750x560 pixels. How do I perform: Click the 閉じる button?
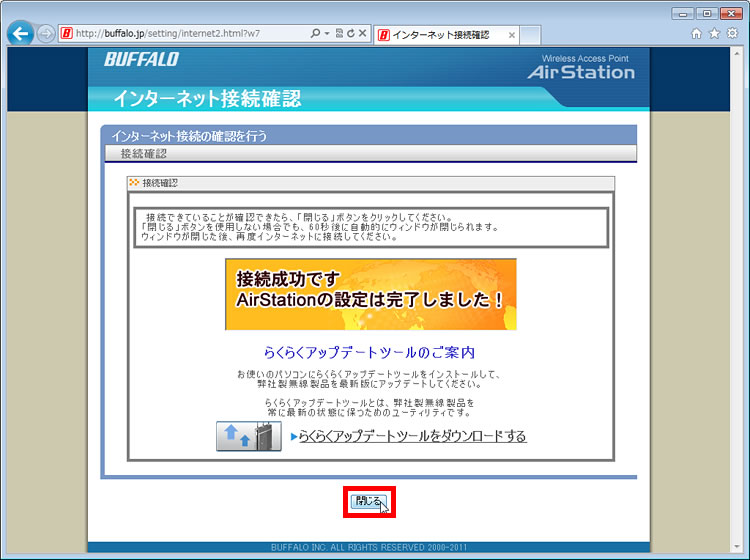click(x=369, y=501)
